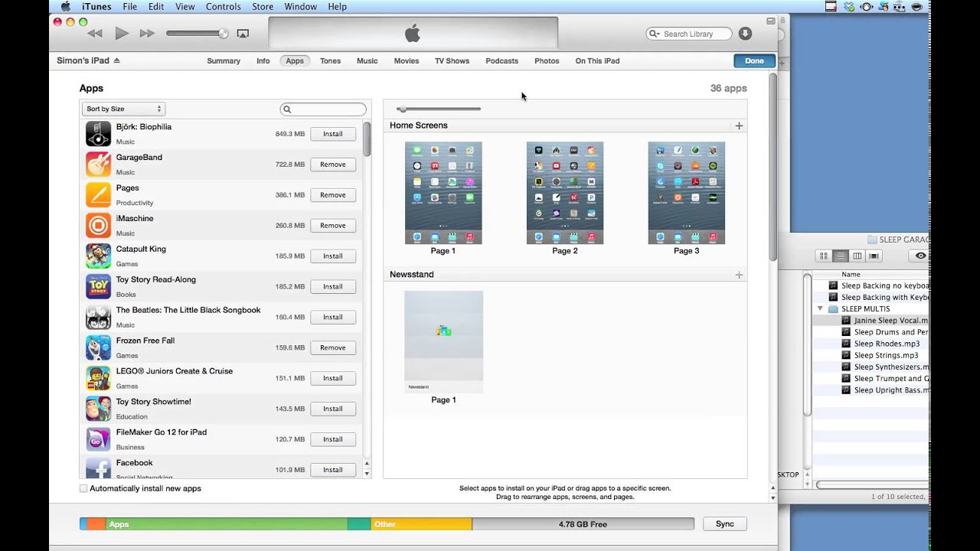This screenshot has width=980, height=551.
Task: Select the Catapult King app icon
Action: point(98,256)
